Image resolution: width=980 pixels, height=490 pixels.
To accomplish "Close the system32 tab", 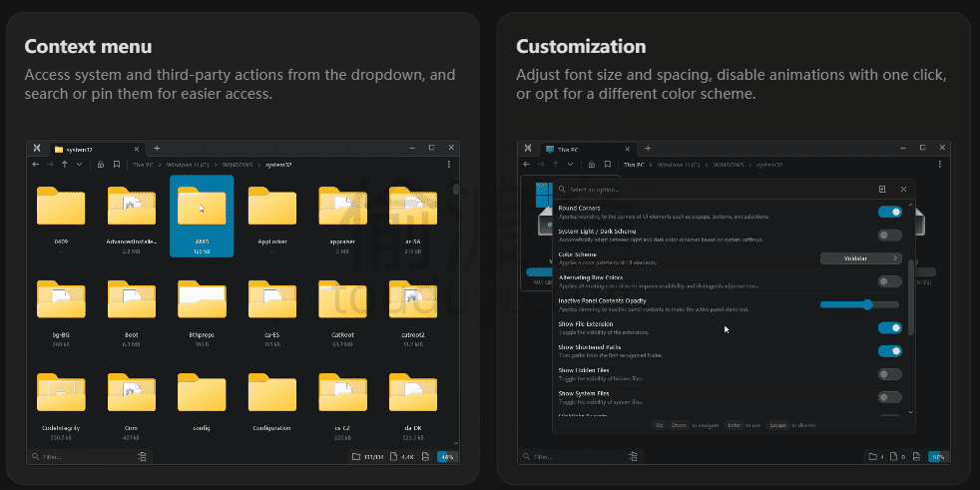I will pyautogui.click(x=137, y=150).
